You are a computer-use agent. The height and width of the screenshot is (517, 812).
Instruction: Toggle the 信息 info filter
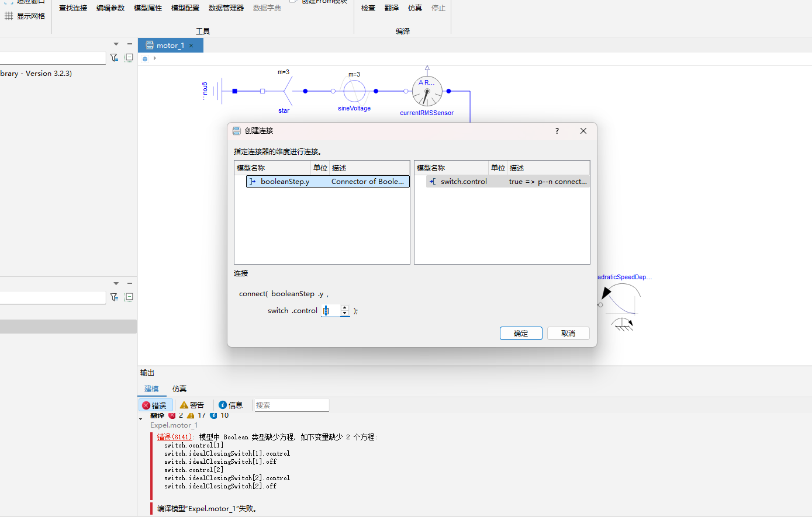[230, 405]
